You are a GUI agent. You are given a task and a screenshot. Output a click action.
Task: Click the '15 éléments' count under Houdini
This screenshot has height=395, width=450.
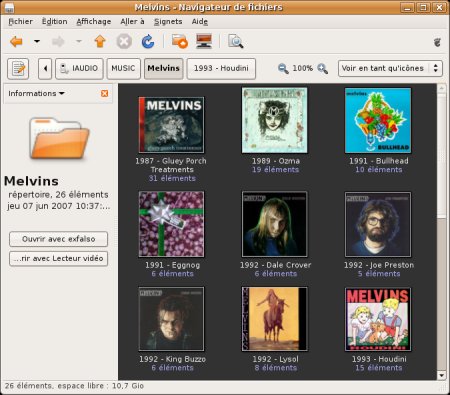point(379,368)
